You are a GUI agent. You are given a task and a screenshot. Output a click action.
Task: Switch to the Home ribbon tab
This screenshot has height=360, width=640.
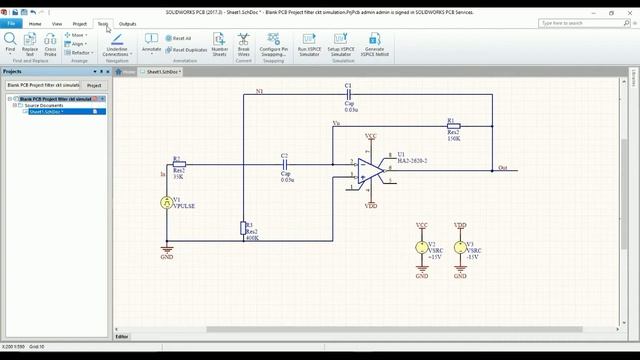(35, 24)
